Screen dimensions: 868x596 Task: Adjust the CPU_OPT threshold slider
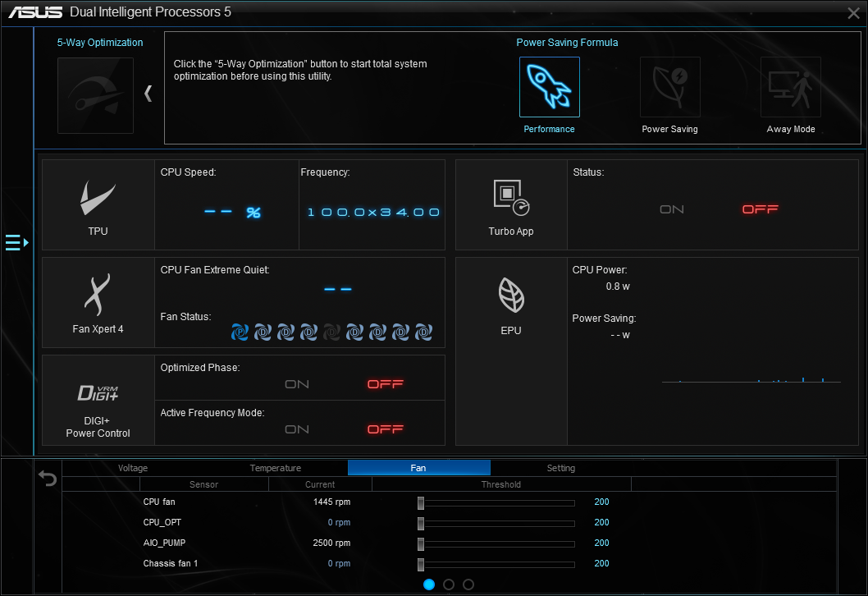[x=421, y=524]
